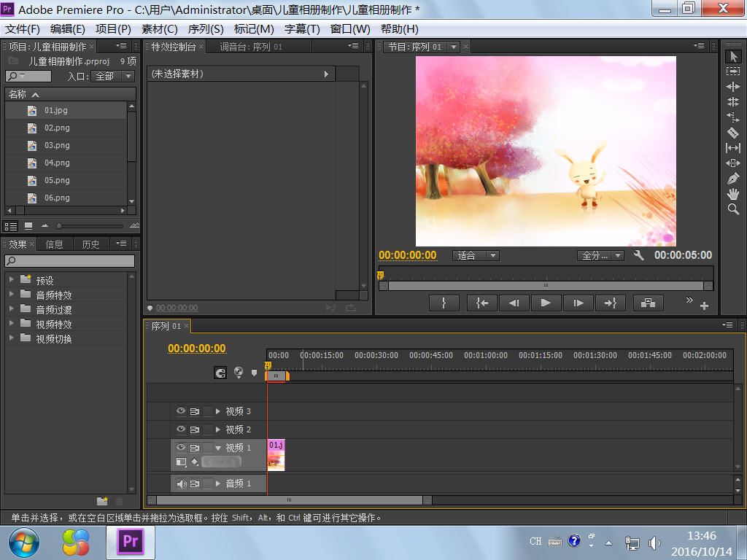Select the Ripple Edit tool

point(733,86)
